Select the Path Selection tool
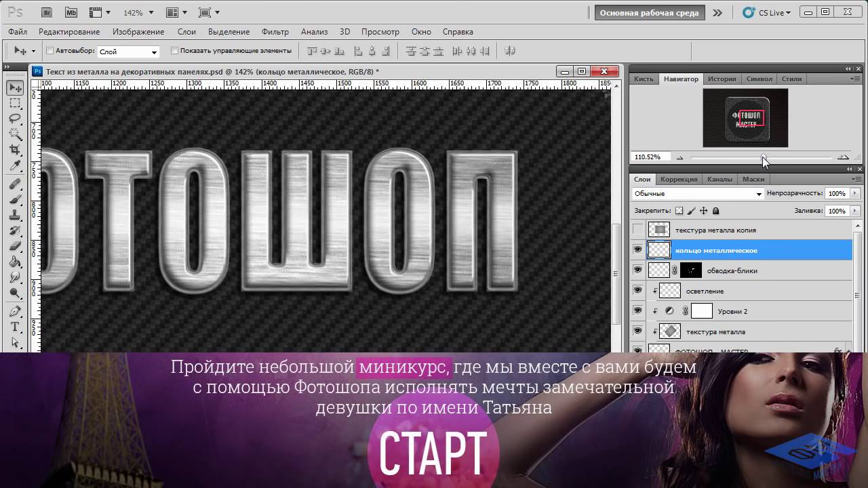The width and height of the screenshot is (868, 488). tap(15, 343)
